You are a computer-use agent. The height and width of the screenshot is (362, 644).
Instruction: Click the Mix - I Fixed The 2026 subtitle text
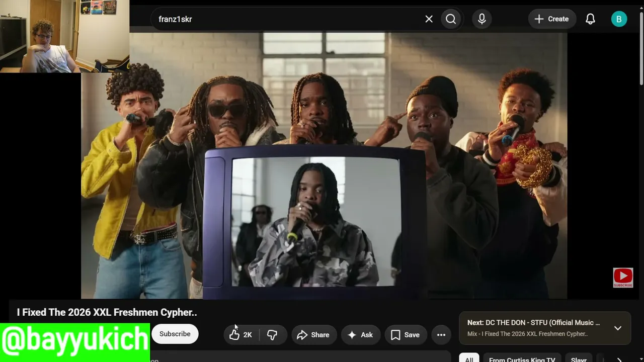click(x=527, y=334)
